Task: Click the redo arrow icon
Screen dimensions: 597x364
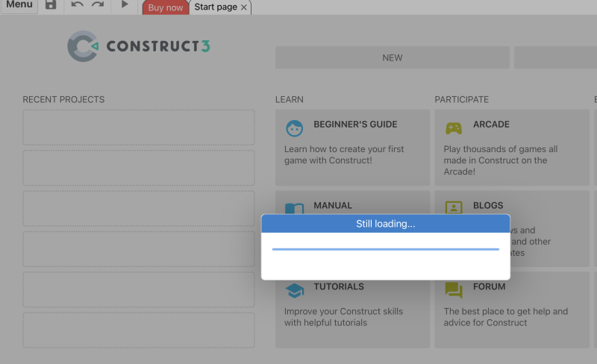Action: (x=98, y=4)
